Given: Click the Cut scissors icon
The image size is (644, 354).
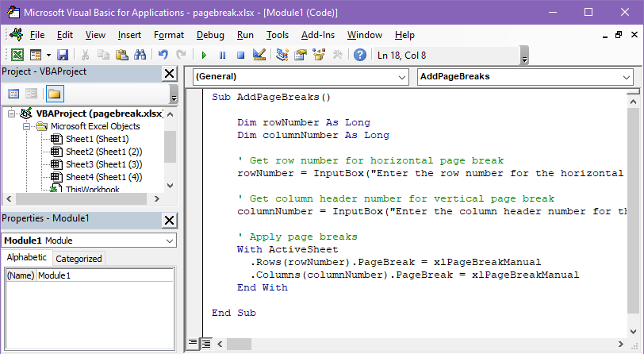Looking at the screenshot, I should [85, 55].
